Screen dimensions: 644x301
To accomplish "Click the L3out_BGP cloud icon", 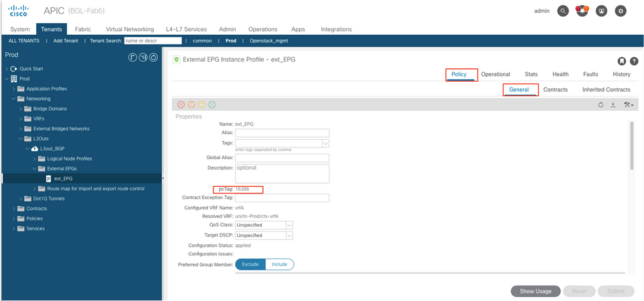I will pyautogui.click(x=35, y=149).
